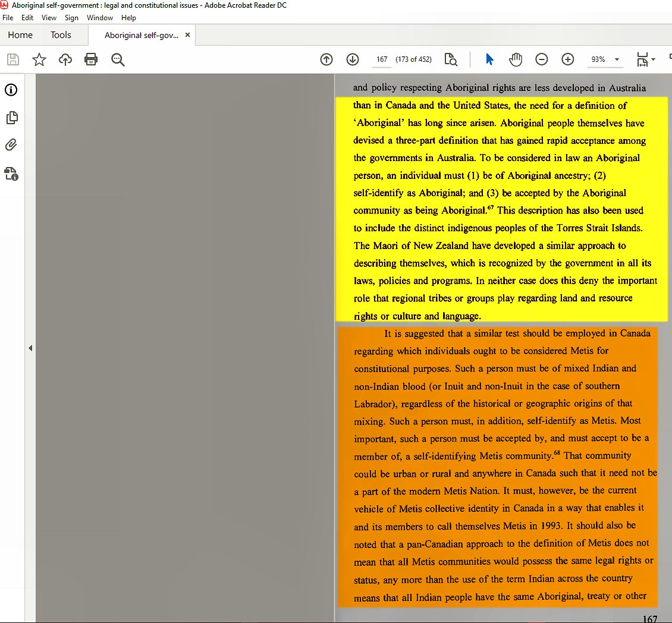Viewport: 672px width, 623px height.
Task: Open the Help menu
Action: pos(128,18)
